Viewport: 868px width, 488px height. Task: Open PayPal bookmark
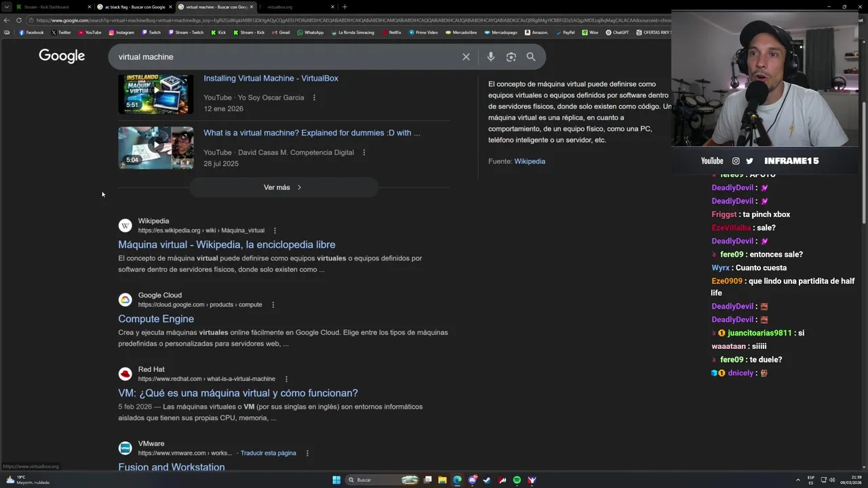[x=566, y=33]
